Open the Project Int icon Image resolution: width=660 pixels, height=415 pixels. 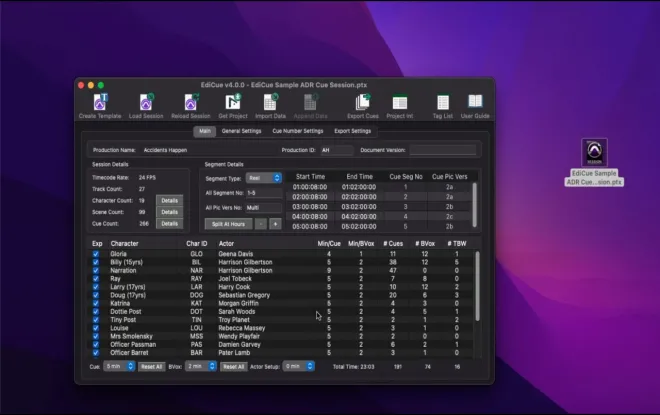click(399, 106)
